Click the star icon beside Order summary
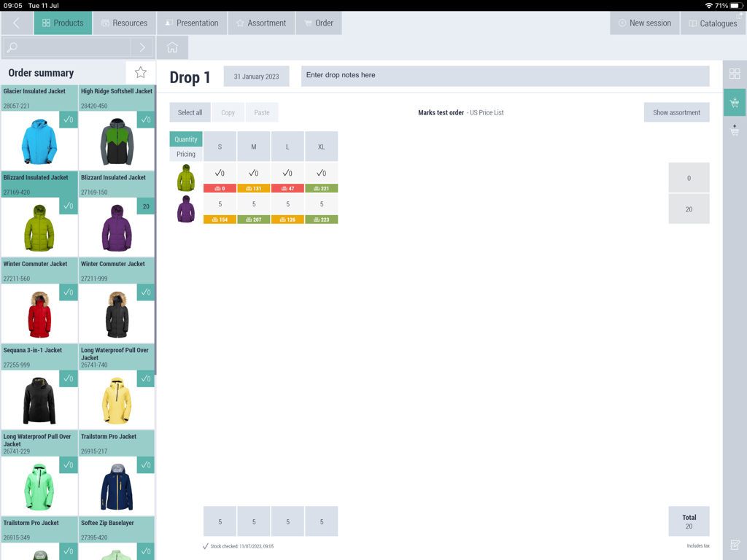The image size is (747, 560). (x=139, y=72)
